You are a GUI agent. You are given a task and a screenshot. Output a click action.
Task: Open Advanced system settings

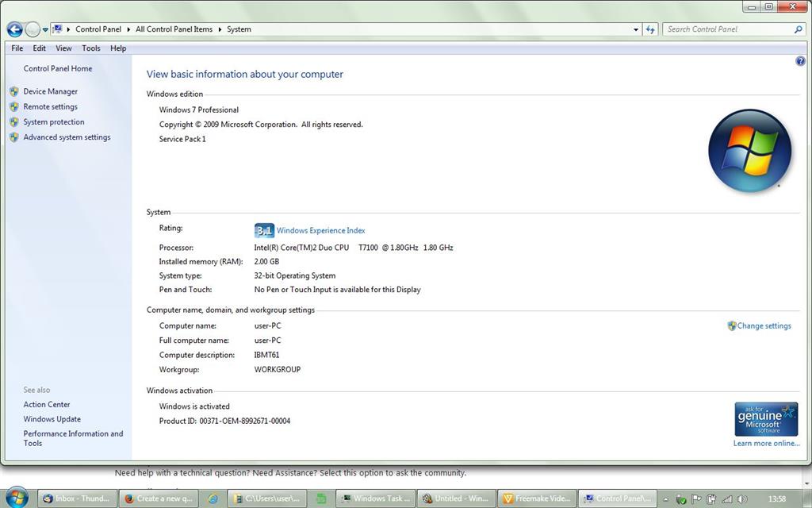click(x=67, y=137)
